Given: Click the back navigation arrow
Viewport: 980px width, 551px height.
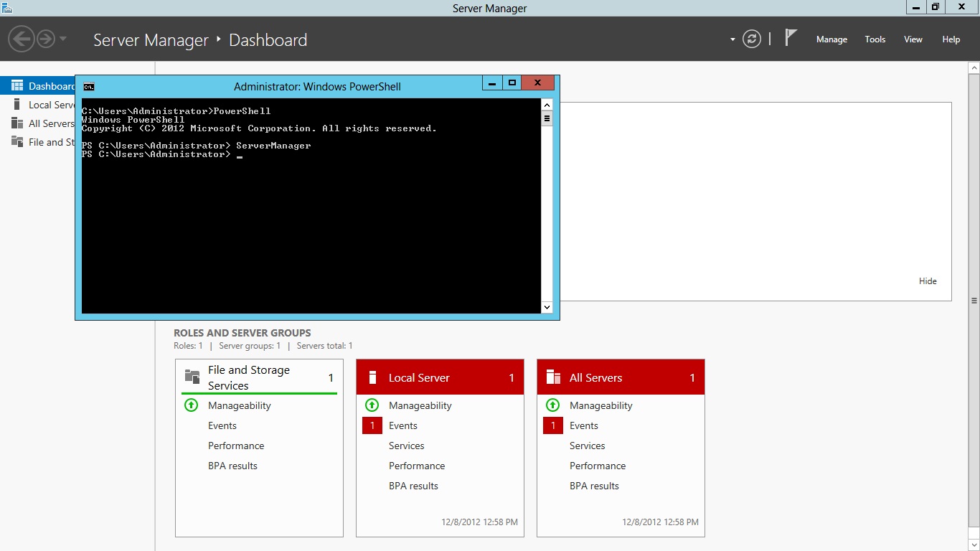Looking at the screenshot, I should click(21, 39).
